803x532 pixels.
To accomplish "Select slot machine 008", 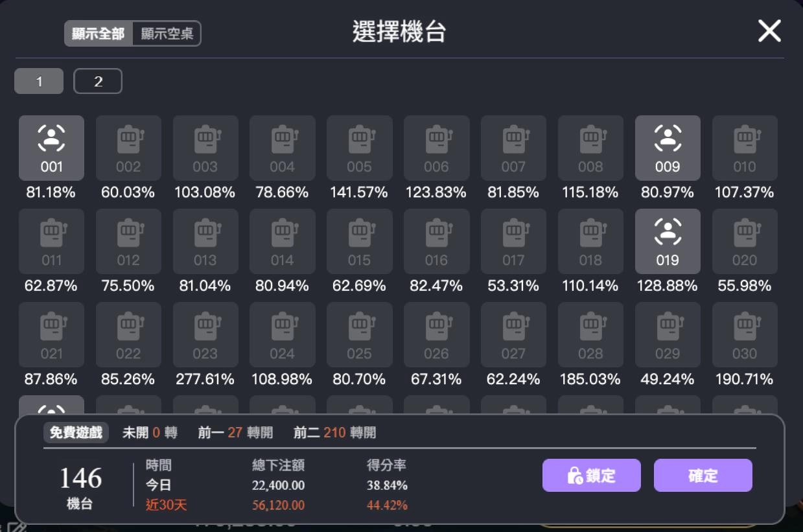I will 590,148.
